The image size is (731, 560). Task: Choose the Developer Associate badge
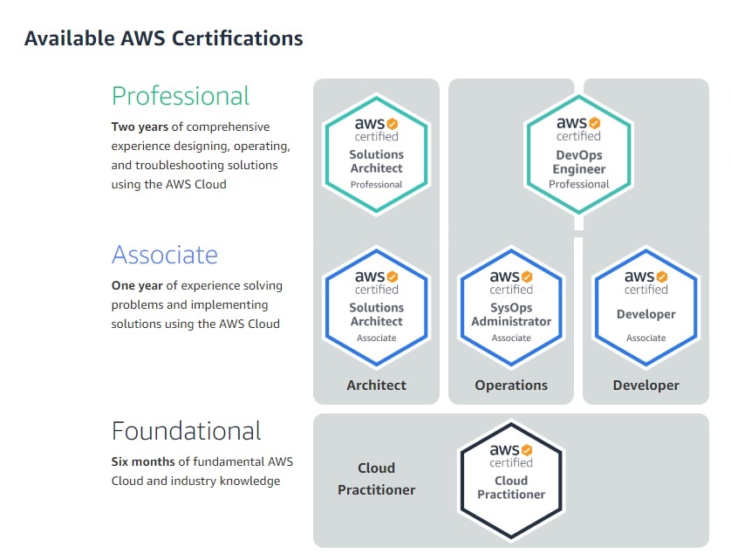click(646, 307)
